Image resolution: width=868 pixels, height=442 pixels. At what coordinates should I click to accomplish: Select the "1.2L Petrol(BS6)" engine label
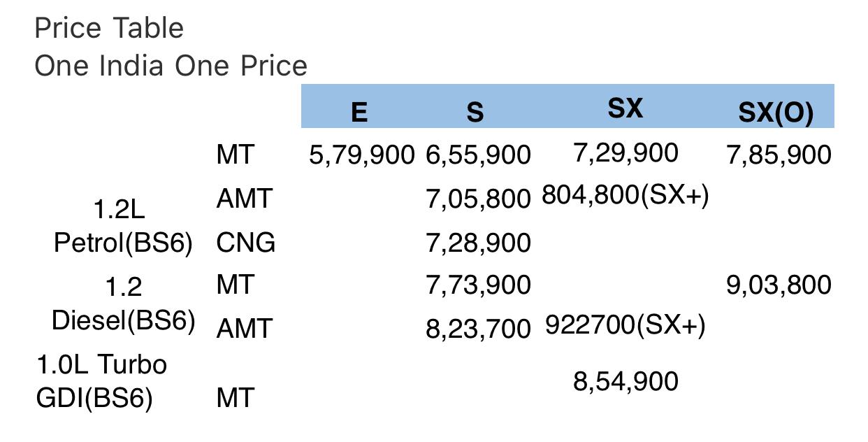click(123, 227)
